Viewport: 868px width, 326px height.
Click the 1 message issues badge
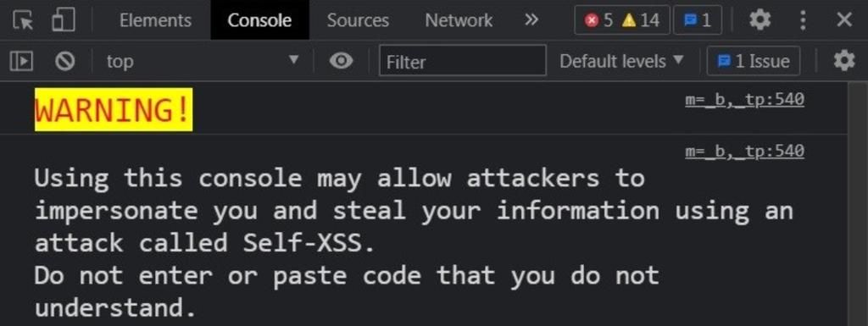[698, 20]
